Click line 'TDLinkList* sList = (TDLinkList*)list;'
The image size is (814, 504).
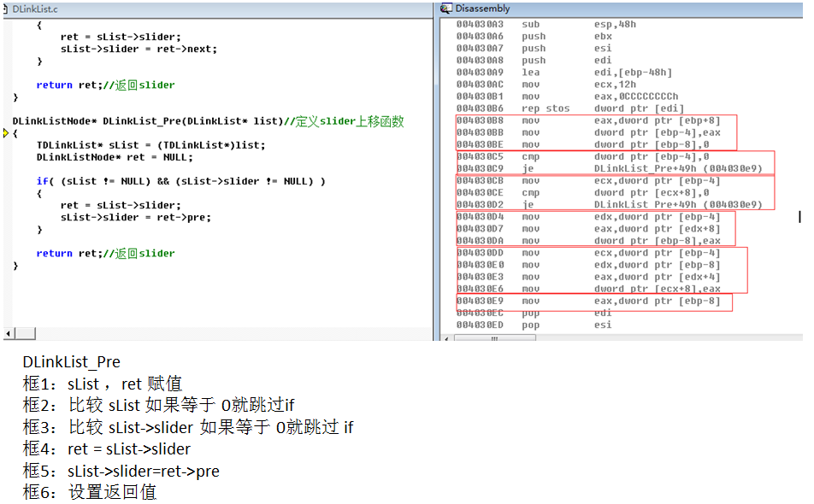pos(150,145)
